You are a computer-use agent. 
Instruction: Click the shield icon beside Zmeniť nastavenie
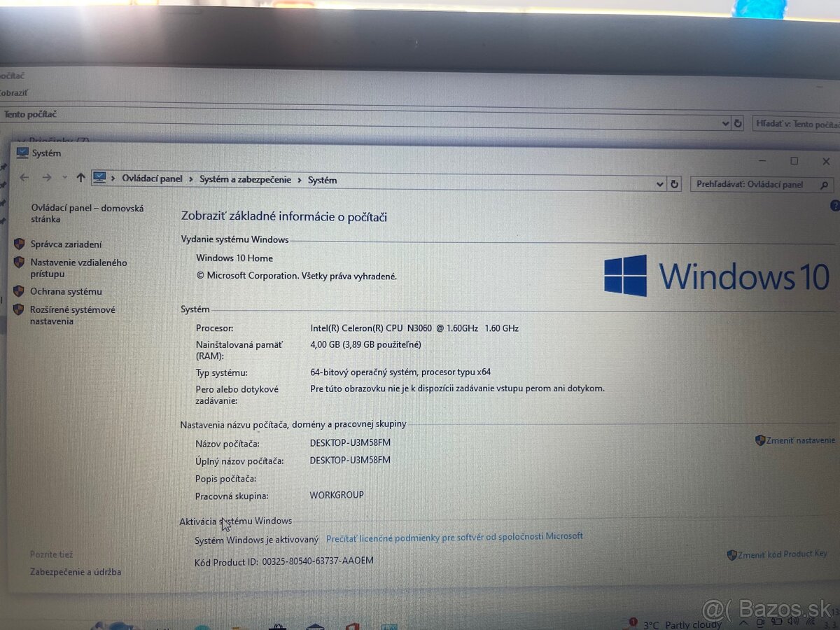coord(760,440)
